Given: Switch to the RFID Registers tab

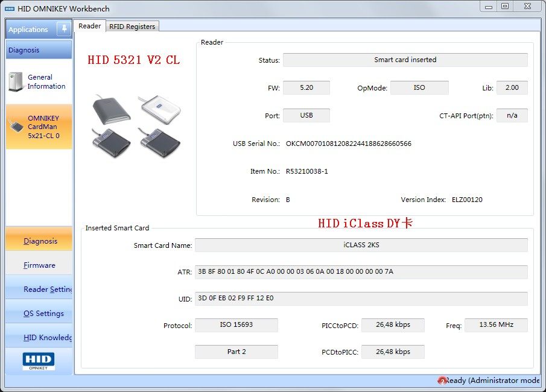Looking at the screenshot, I should (x=132, y=27).
